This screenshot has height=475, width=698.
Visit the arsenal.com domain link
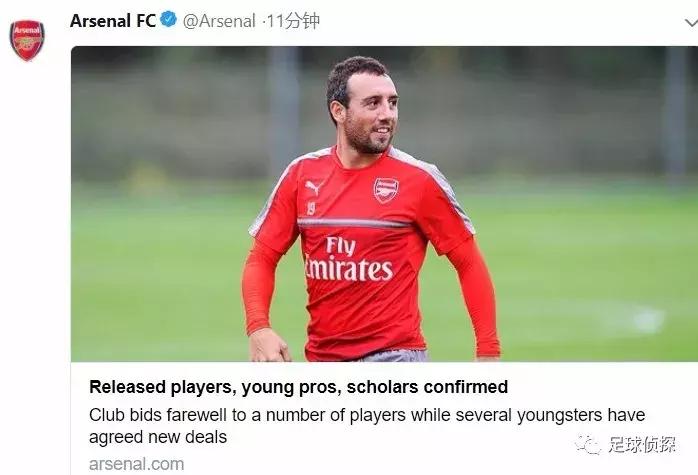coord(136,463)
